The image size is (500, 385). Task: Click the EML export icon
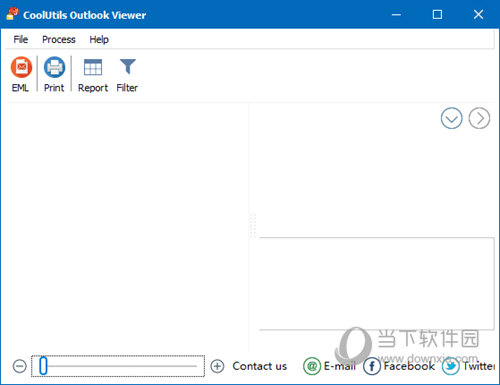21,67
